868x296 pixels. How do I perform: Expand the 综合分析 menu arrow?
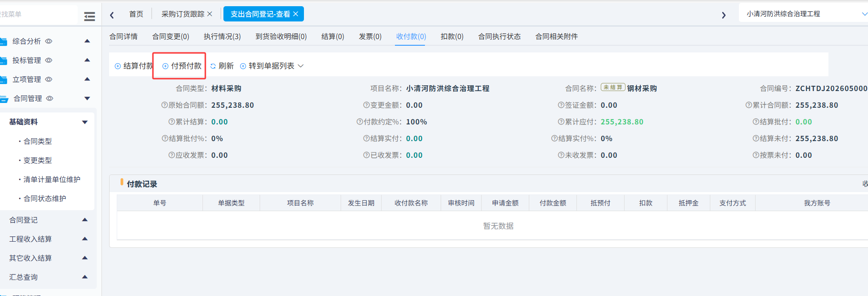tap(87, 41)
